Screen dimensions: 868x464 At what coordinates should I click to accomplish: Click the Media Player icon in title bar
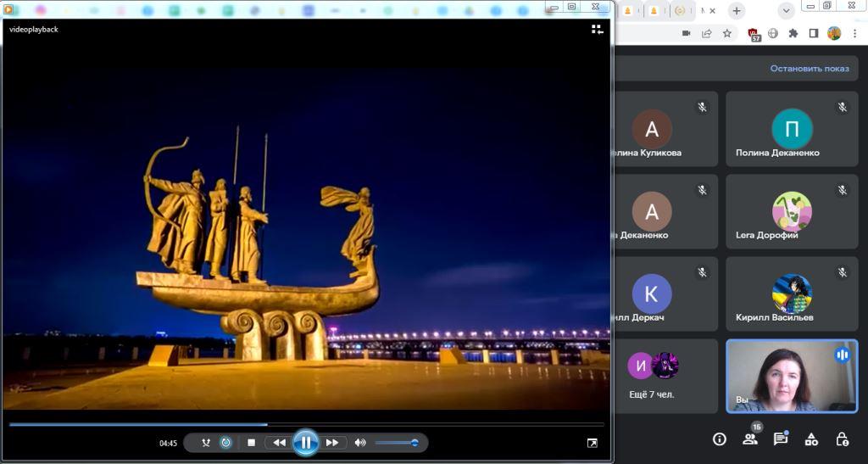coord(9,9)
